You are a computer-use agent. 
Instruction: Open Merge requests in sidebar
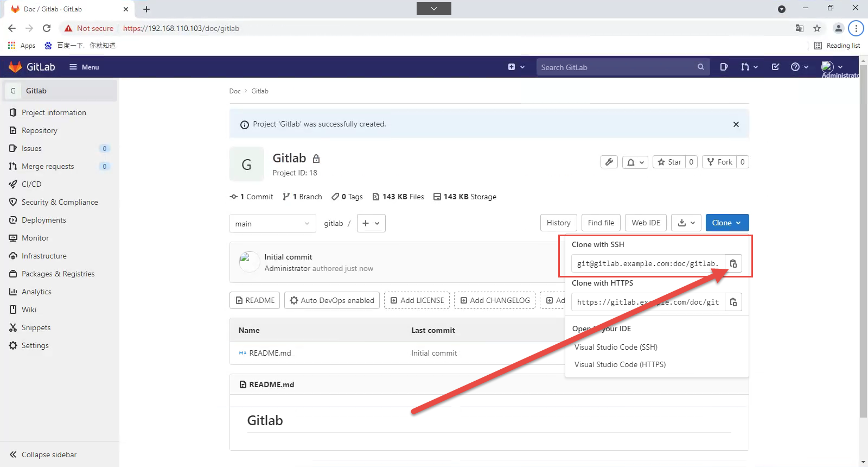(59, 166)
